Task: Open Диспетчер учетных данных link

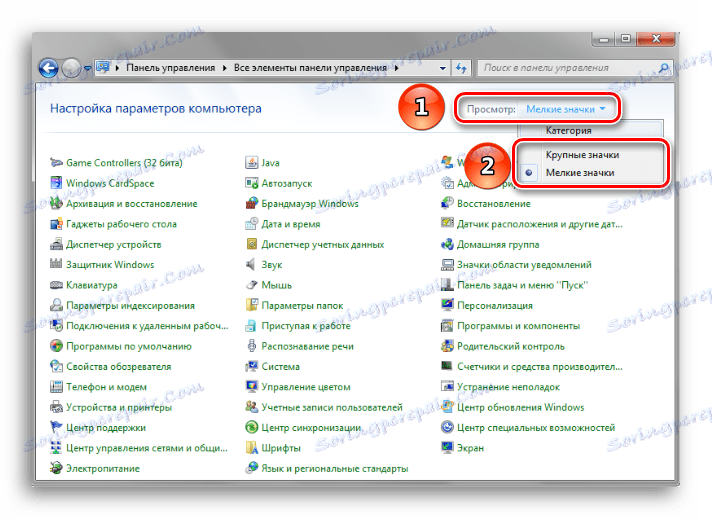Action: 322,244
